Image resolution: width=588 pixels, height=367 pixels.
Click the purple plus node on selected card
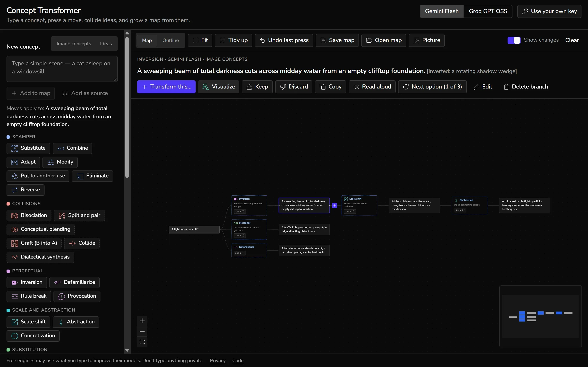pos(335,205)
